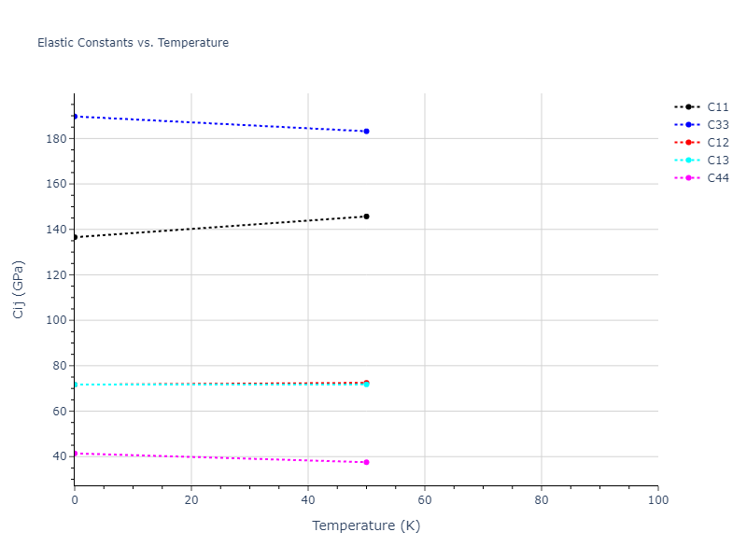Select the black C11 marker at 0 K
Viewport: 747px width, 560px height.
click(75, 237)
